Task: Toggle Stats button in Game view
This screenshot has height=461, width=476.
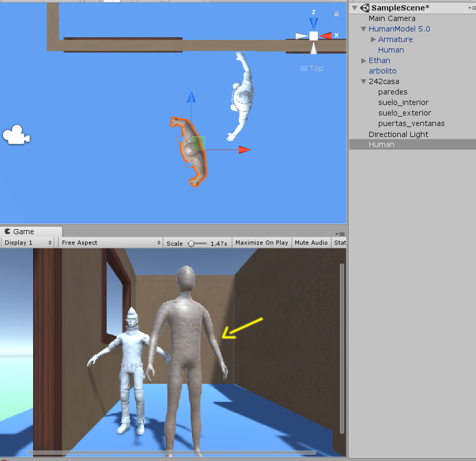Action: coord(339,243)
